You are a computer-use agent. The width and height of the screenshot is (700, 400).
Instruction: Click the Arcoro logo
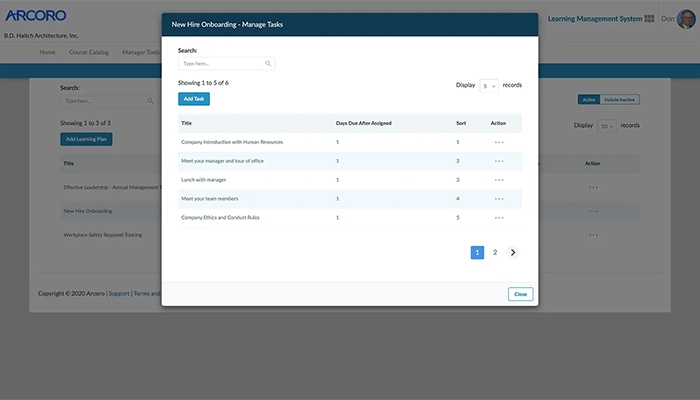click(36, 16)
